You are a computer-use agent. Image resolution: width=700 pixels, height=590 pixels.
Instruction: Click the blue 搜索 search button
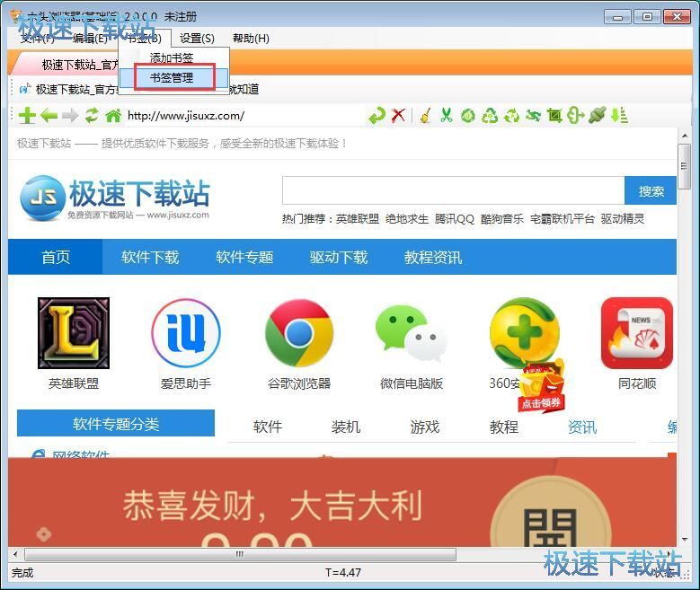(x=651, y=190)
